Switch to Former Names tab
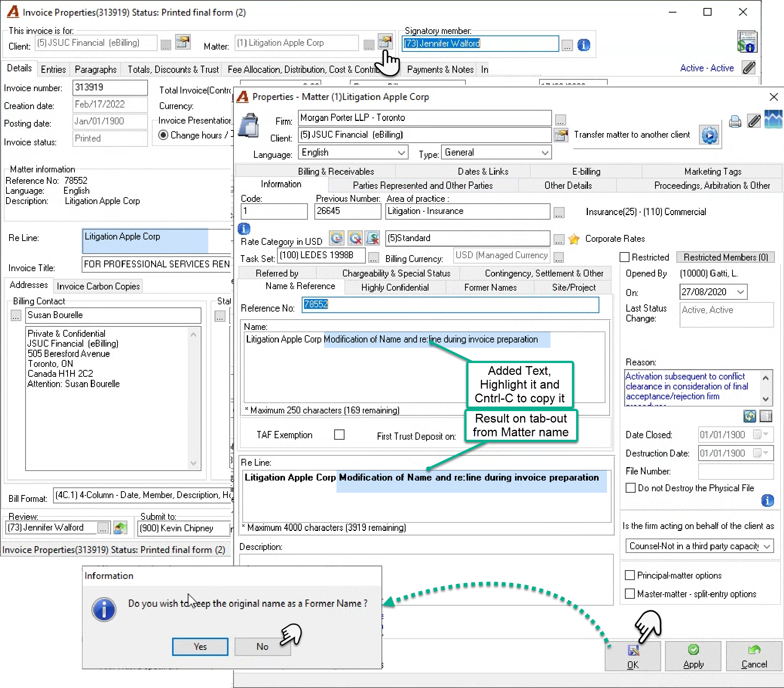784x688 pixels. pyautogui.click(x=490, y=288)
